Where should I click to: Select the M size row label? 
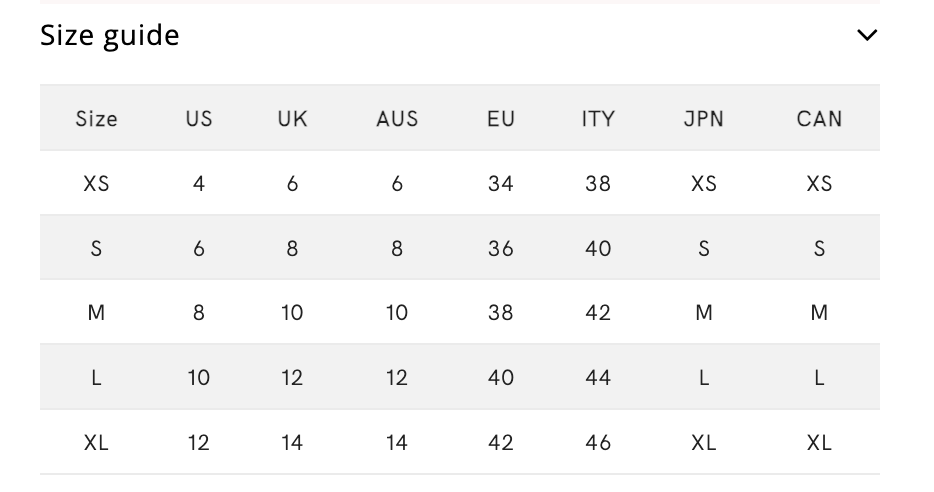(97, 313)
